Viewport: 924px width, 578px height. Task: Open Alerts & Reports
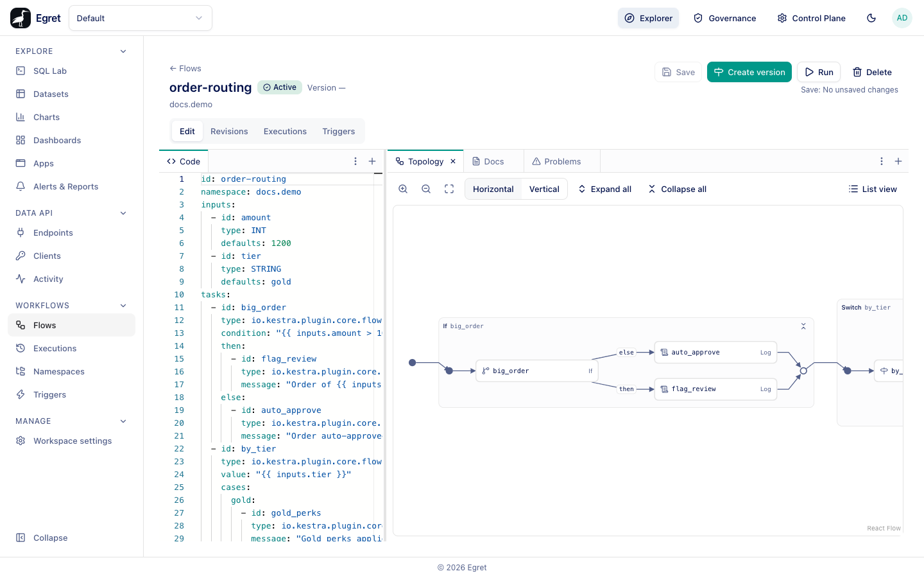pos(71,186)
